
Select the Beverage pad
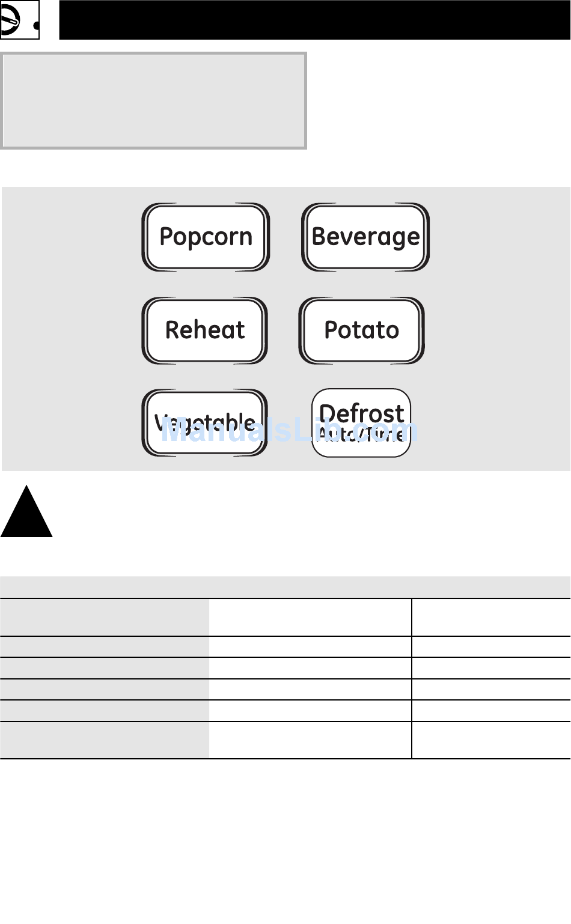tap(365, 237)
